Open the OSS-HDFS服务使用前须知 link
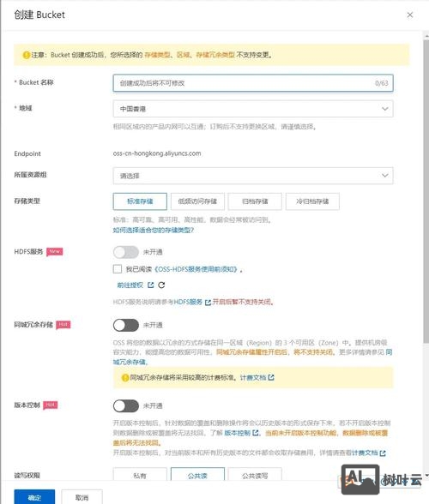The width and height of the screenshot is (429, 504). (196, 269)
